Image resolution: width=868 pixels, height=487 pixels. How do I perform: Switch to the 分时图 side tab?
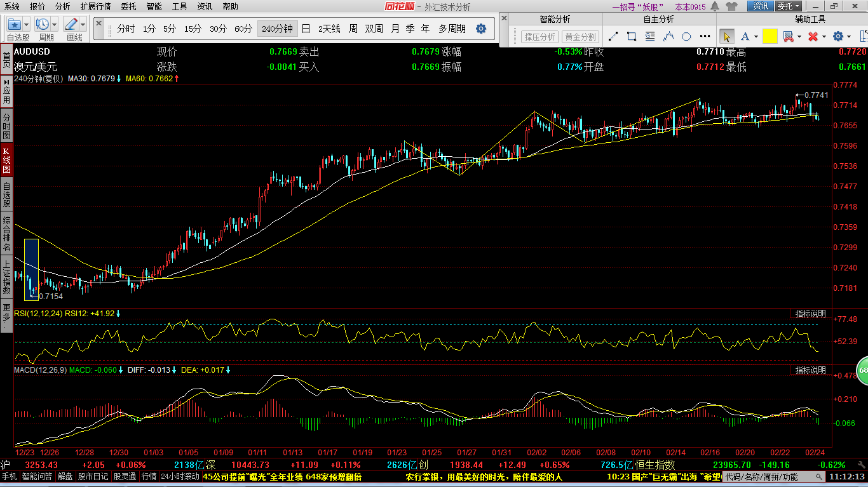[x=6, y=126]
